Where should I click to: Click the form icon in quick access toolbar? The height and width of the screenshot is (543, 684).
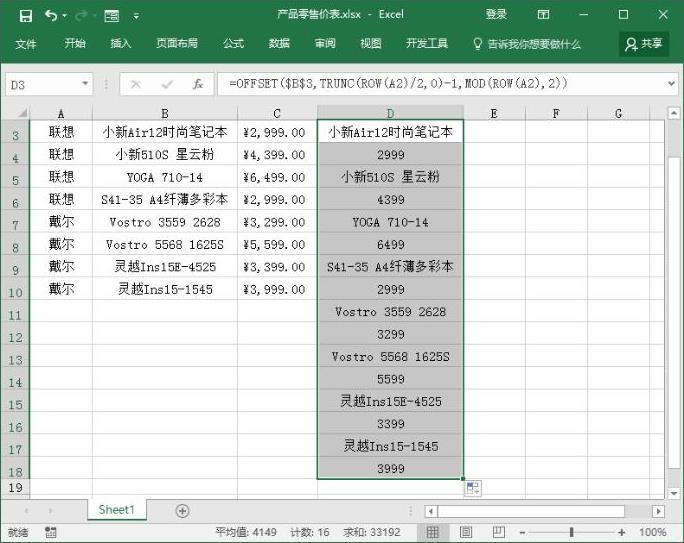point(112,17)
